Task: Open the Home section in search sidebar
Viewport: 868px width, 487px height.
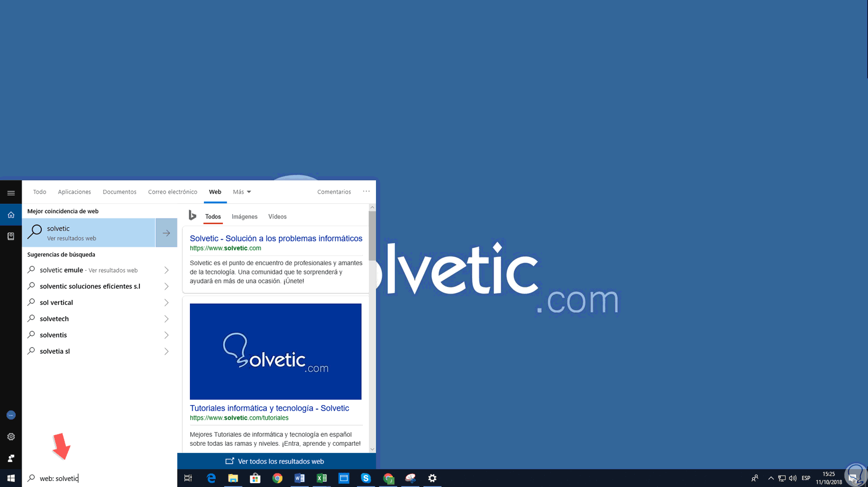Action: click(x=11, y=215)
